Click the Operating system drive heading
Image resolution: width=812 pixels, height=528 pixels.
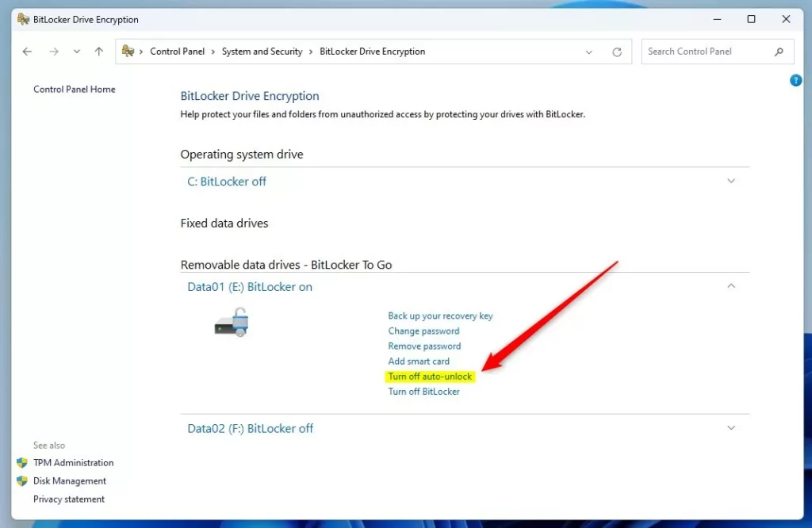point(242,155)
